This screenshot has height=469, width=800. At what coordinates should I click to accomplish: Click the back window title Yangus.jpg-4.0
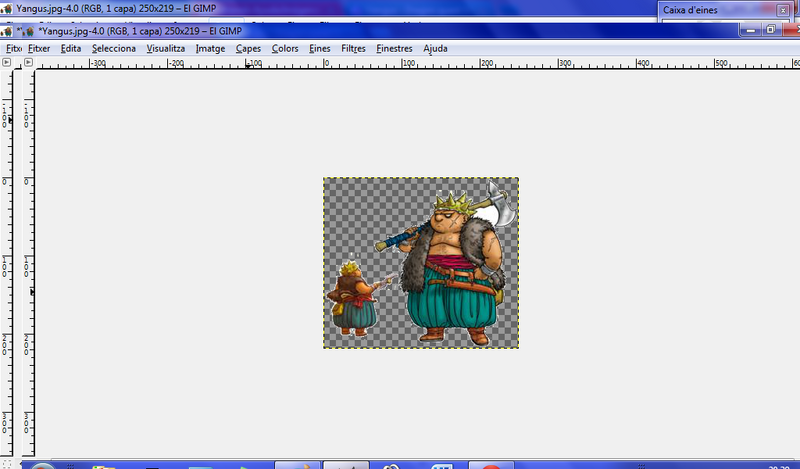pos(116,9)
